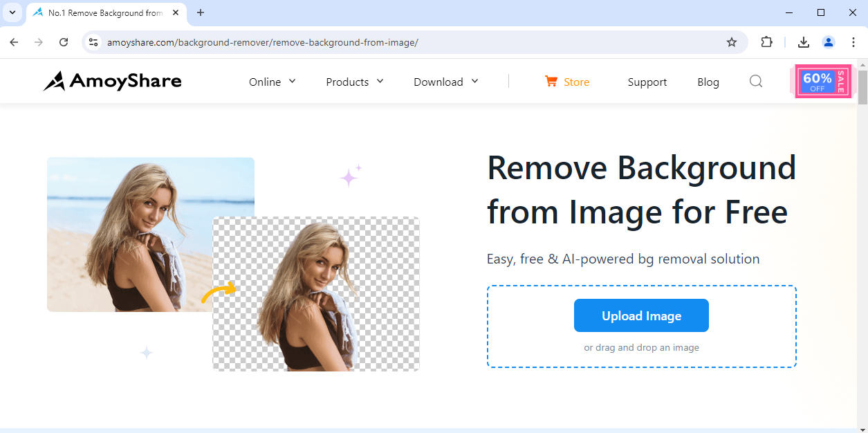Click the address bar URL

(263, 42)
